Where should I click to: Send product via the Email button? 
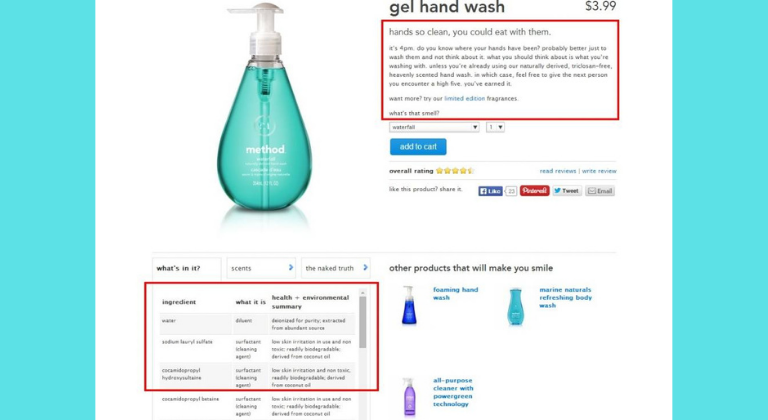point(600,191)
